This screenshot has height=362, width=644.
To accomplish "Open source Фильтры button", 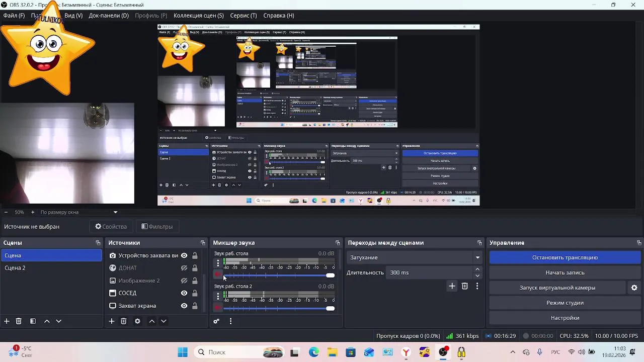I will (157, 227).
